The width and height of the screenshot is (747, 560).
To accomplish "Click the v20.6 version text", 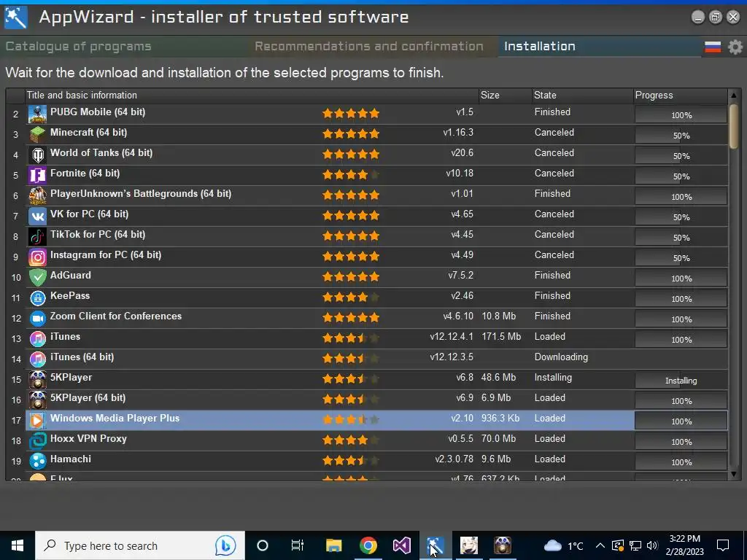I will point(462,153).
